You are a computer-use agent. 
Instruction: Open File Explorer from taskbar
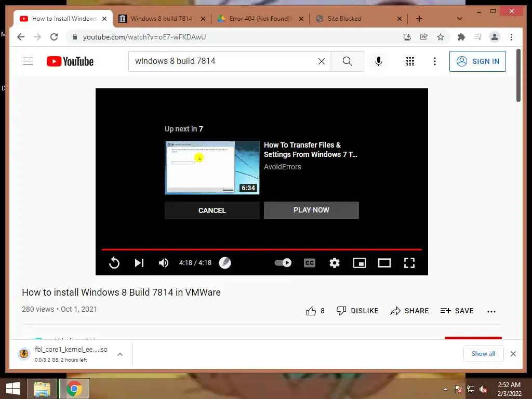tap(42, 389)
